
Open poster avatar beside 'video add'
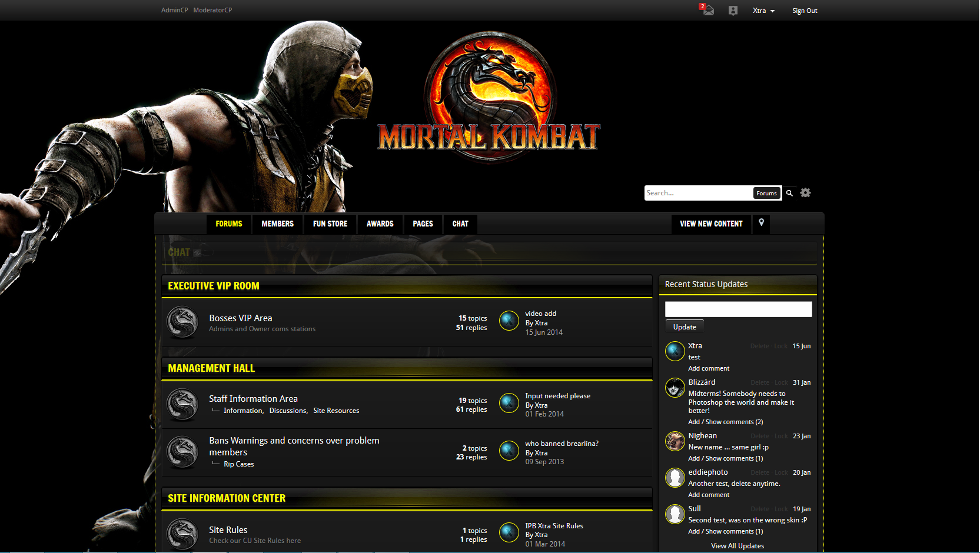(509, 321)
